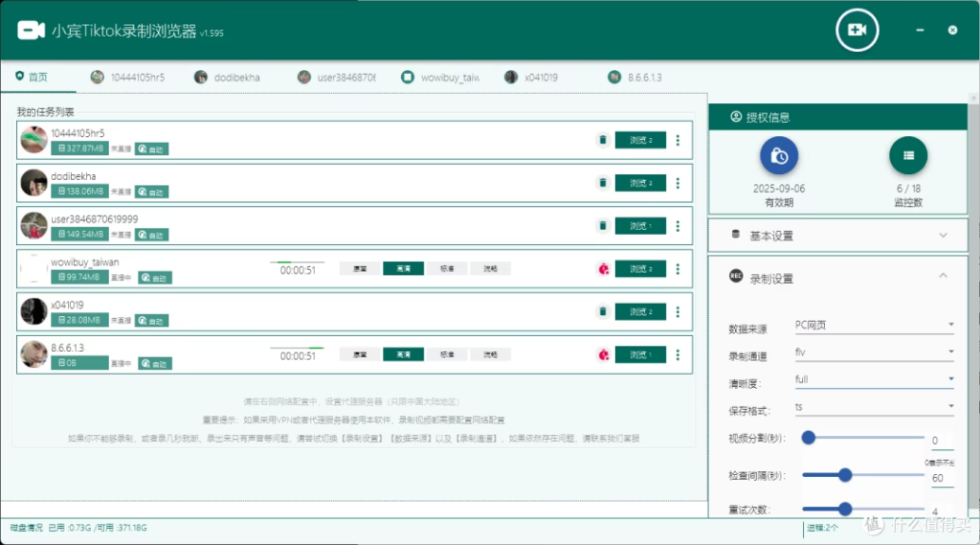This screenshot has width=980, height=545.
Task: Open dodibekha recorded files size badge 138.06MB
Action: click(80, 191)
